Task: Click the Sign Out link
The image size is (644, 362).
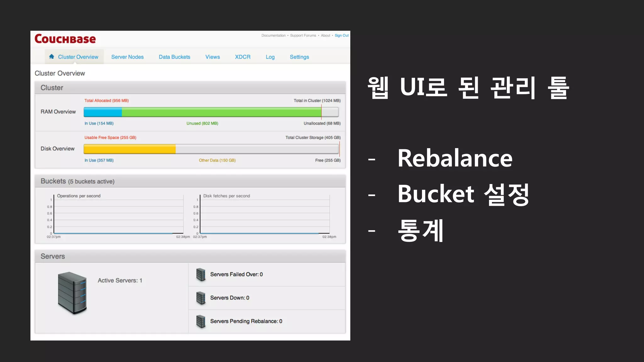Action: pyautogui.click(x=341, y=36)
